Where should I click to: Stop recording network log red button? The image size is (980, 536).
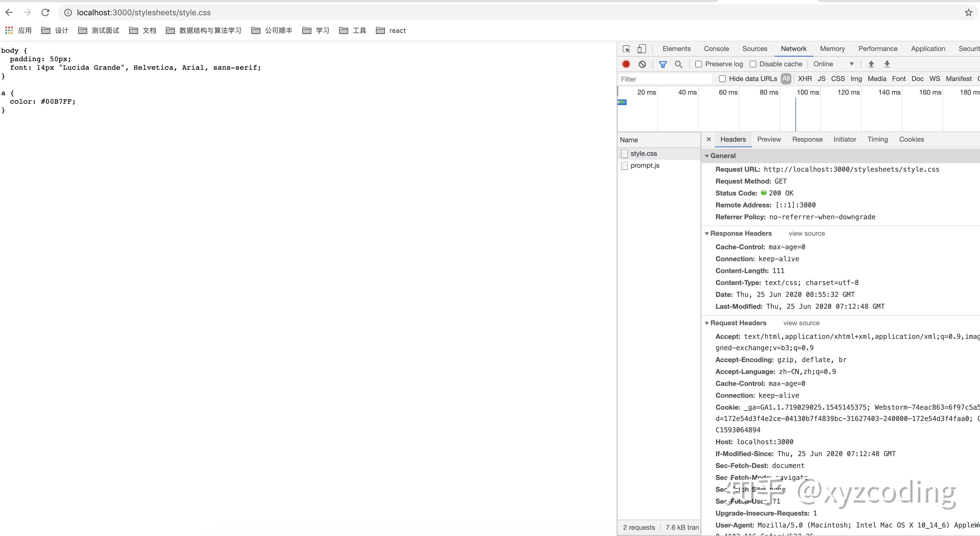[626, 64]
